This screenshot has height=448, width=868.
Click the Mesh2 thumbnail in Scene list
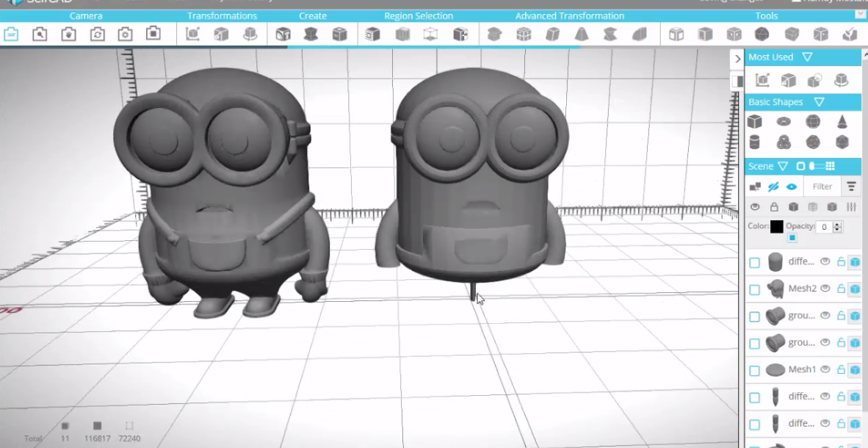click(775, 289)
